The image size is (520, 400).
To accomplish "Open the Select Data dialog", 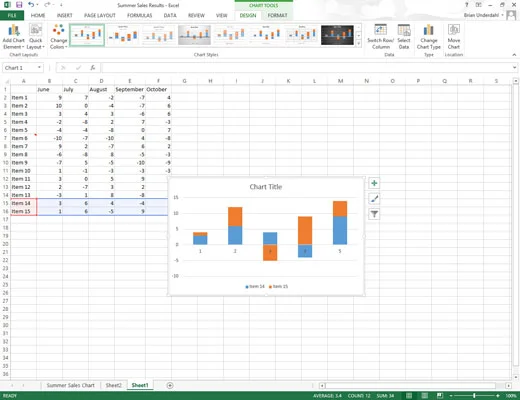I will (x=404, y=37).
